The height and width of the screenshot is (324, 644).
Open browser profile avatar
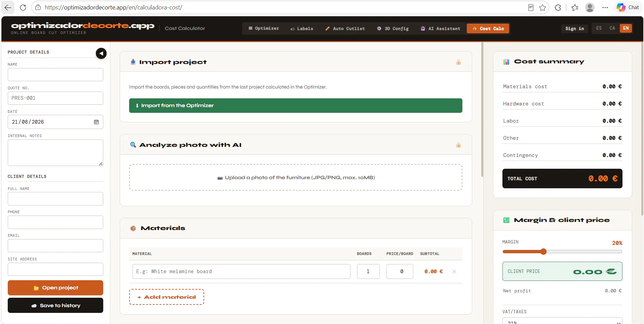[590, 7]
